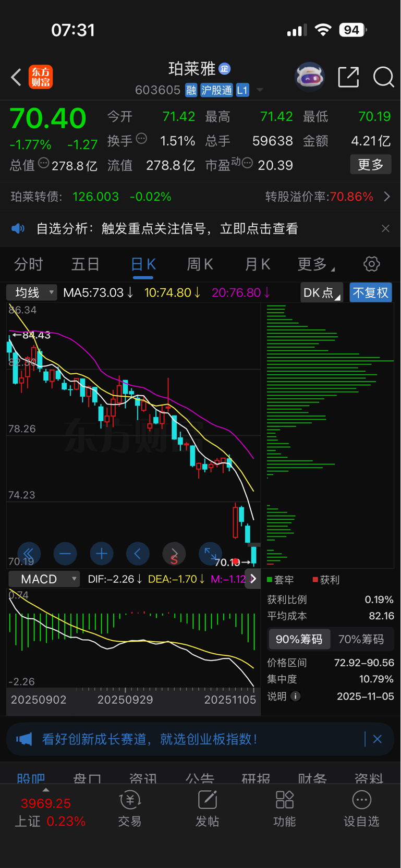Open the 均线 indicator dropdown

tap(31, 292)
